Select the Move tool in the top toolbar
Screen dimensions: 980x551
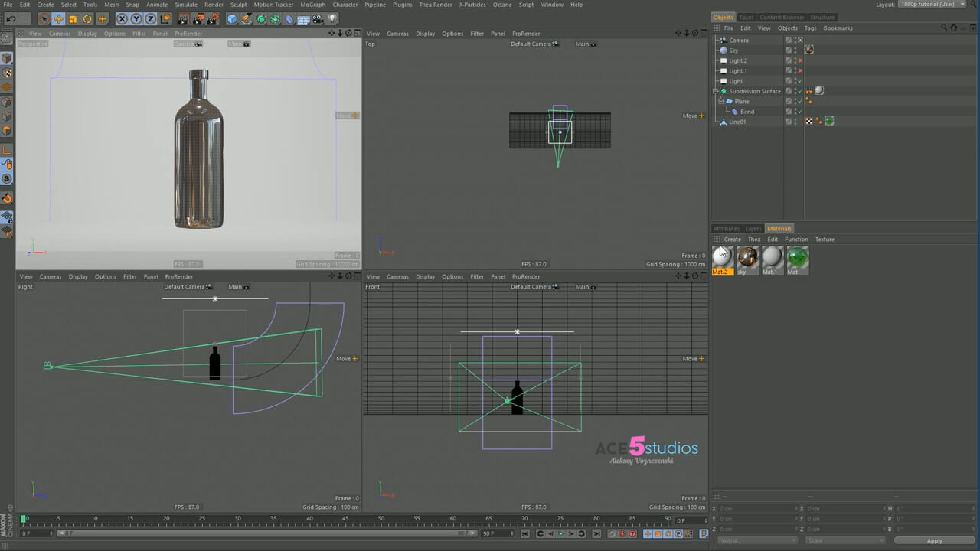tap(58, 19)
